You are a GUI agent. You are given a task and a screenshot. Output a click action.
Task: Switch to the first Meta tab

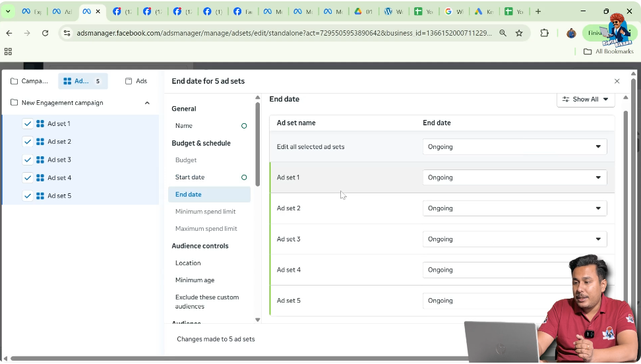32,11
